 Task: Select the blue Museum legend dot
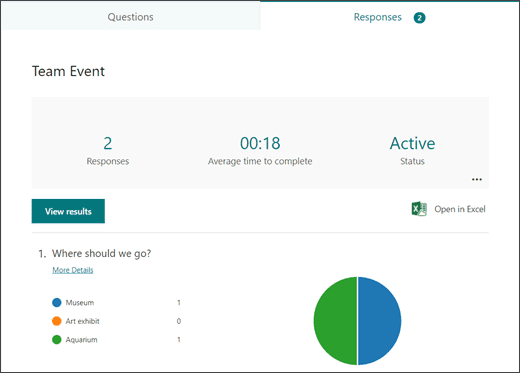(x=57, y=303)
